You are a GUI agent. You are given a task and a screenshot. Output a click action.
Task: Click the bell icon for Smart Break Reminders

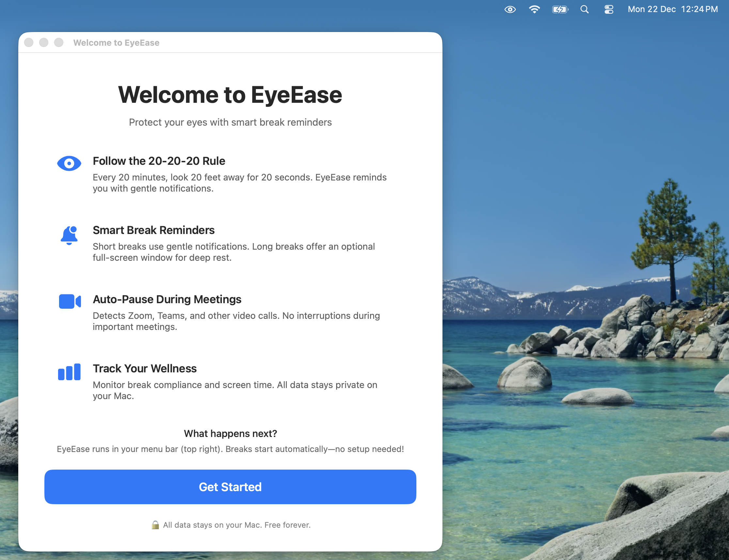point(69,235)
